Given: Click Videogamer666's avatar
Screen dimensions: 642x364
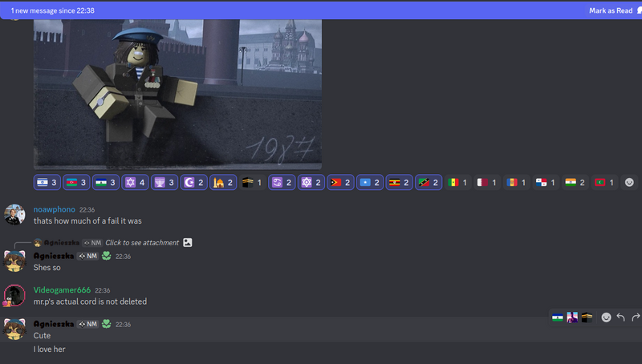Looking at the screenshot, I should coord(14,295).
